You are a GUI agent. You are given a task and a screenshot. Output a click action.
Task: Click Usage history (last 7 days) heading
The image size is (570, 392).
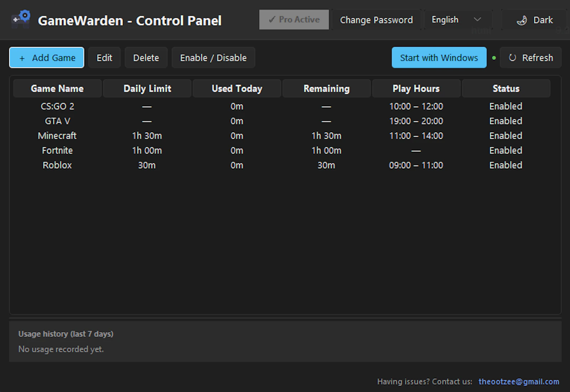click(x=66, y=334)
